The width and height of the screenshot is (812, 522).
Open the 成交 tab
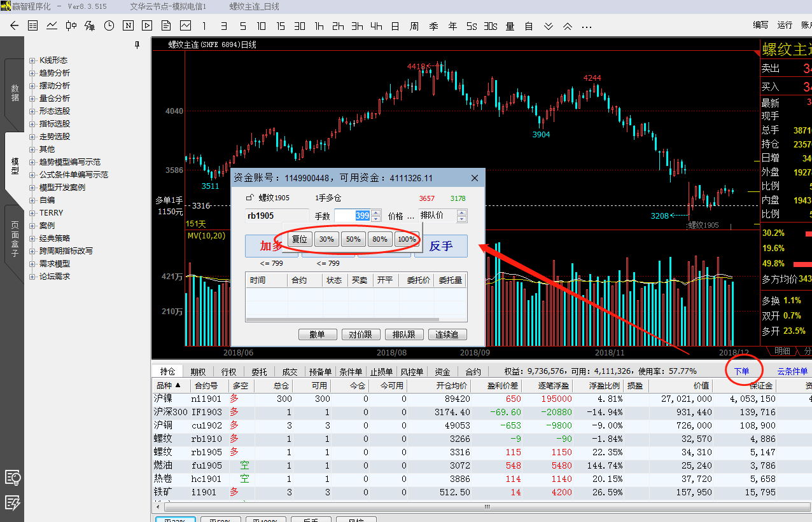tap(290, 372)
